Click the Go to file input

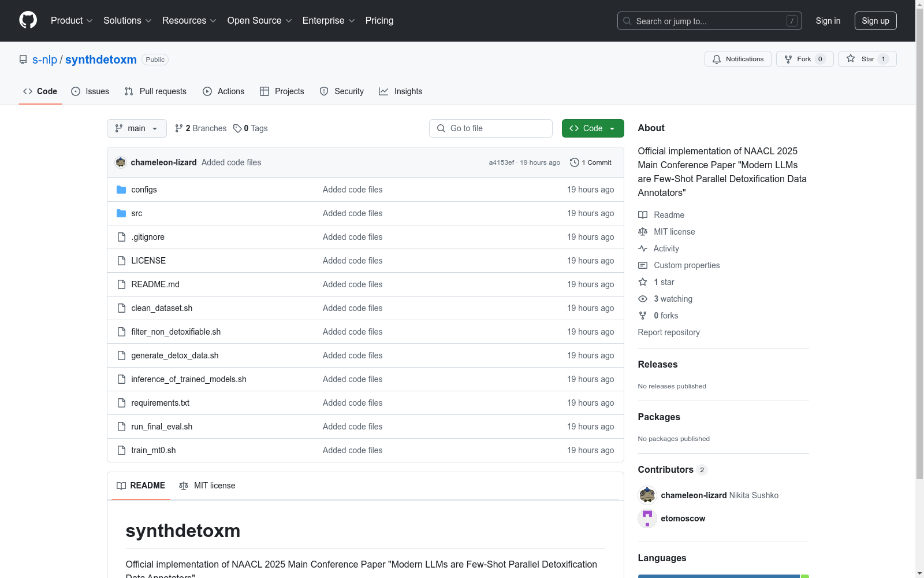point(491,128)
